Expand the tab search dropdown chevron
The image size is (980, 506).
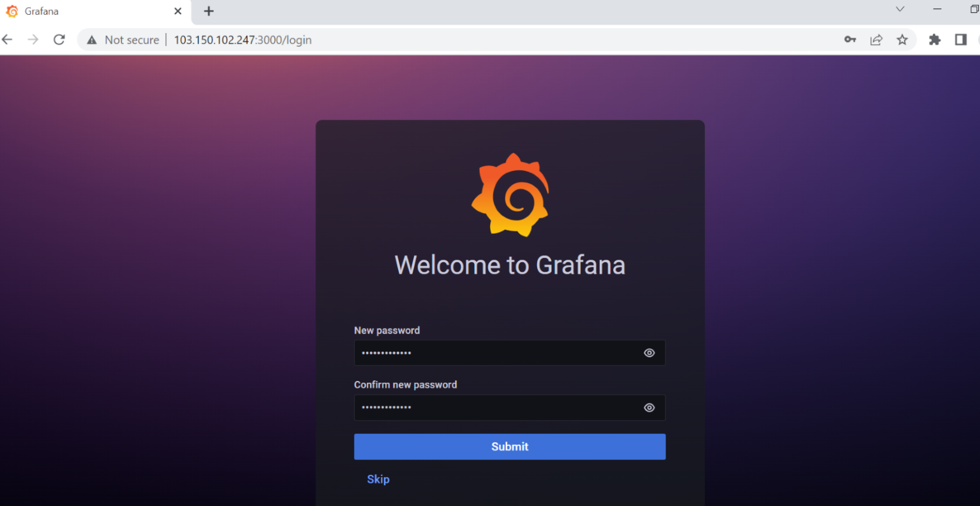(900, 10)
